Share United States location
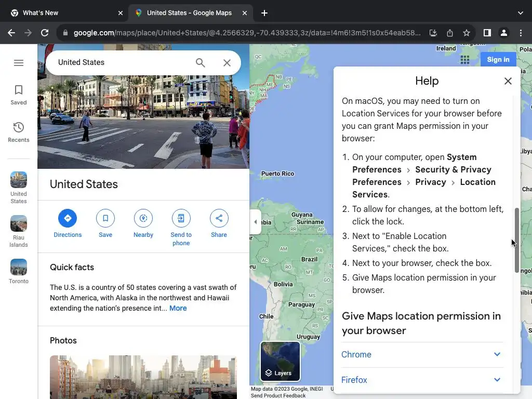Viewport: 532px width, 399px height. [x=219, y=223]
